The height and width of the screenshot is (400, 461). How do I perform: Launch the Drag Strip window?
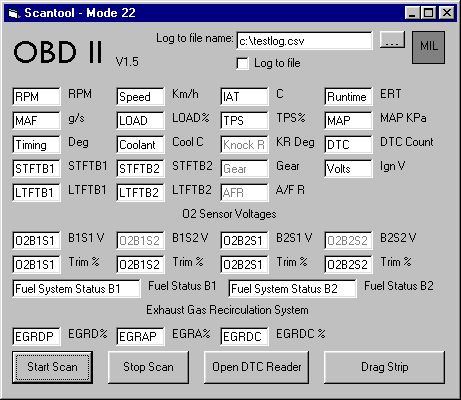[384, 367]
